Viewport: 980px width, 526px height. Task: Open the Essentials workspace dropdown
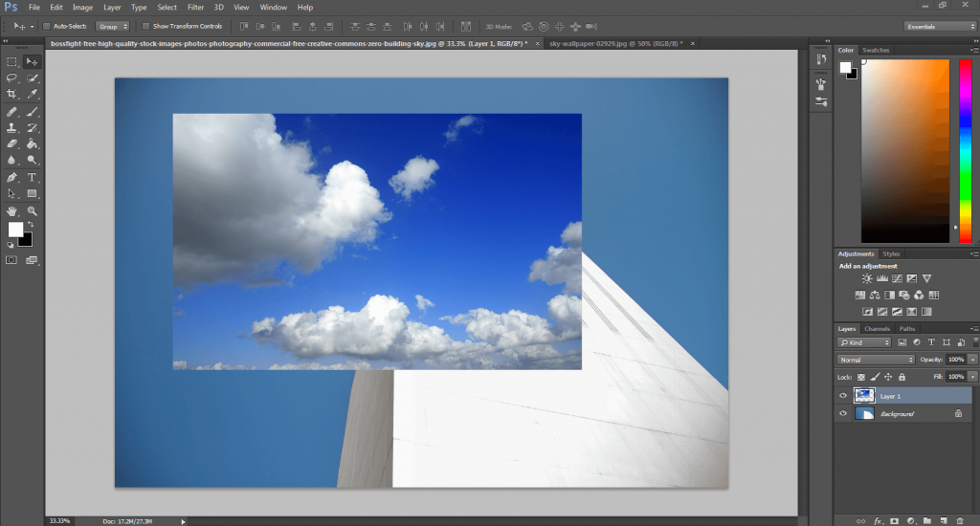point(940,26)
